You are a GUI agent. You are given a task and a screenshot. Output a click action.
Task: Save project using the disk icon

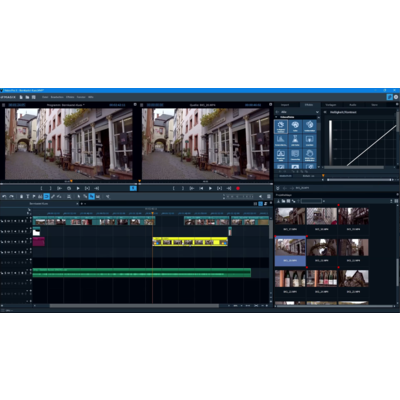pyautogui.click(x=33, y=97)
